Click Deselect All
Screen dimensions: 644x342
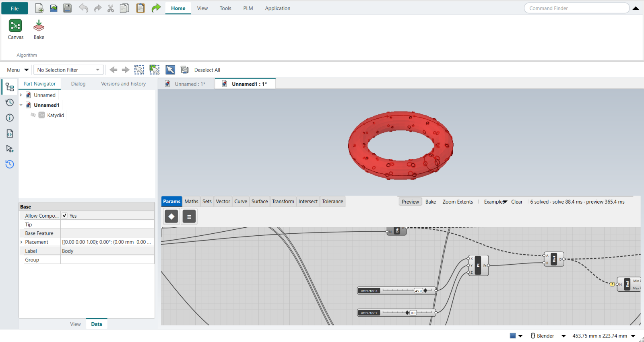(207, 70)
